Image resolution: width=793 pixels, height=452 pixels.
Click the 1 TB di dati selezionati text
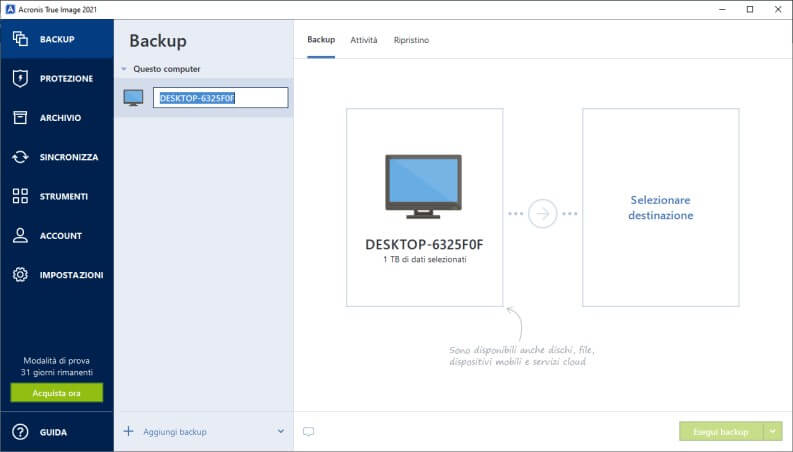tap(425, 259)
